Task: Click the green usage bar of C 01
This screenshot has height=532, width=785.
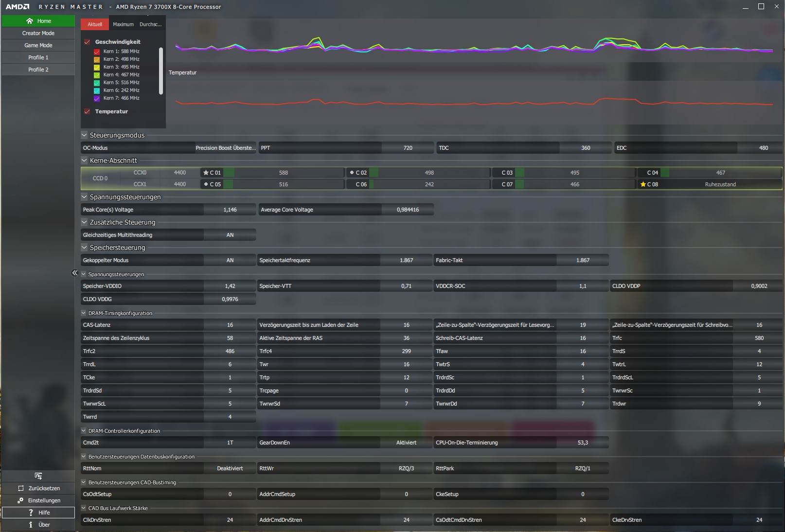Action: click(229, 173)
